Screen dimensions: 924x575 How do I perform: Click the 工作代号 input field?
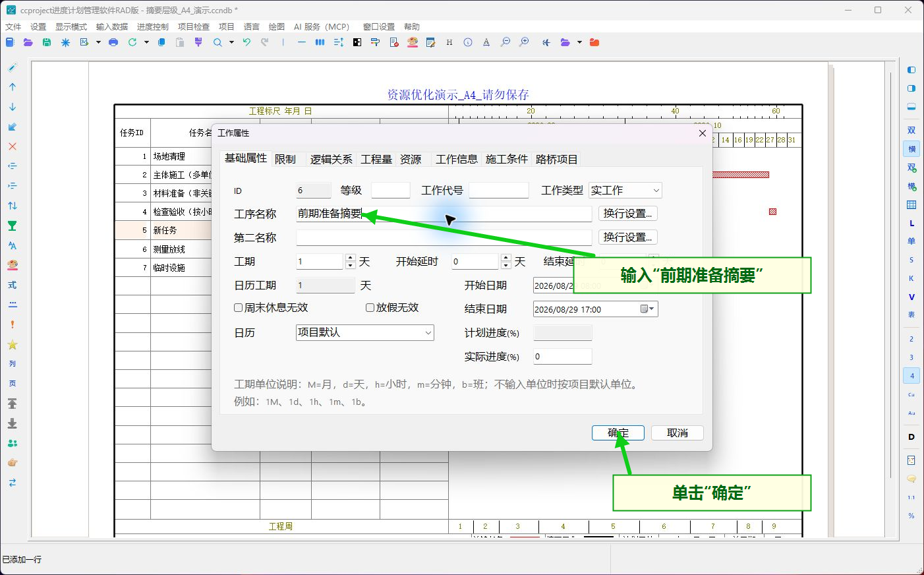[499, 190]
